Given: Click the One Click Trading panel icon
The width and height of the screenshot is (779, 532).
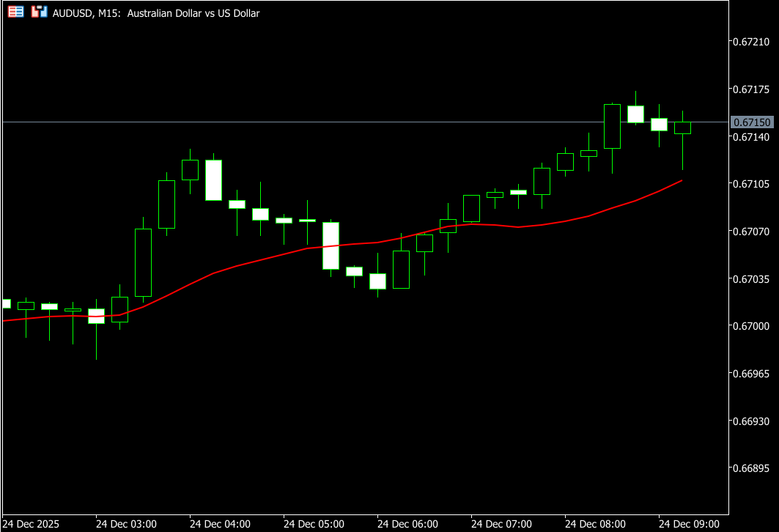Looking at the screenshot, I should tap(15, 12).
